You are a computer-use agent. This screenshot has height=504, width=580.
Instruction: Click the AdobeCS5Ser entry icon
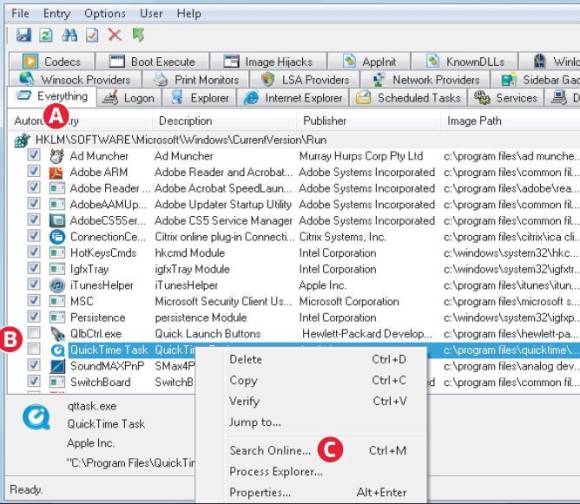pos(57,221)
